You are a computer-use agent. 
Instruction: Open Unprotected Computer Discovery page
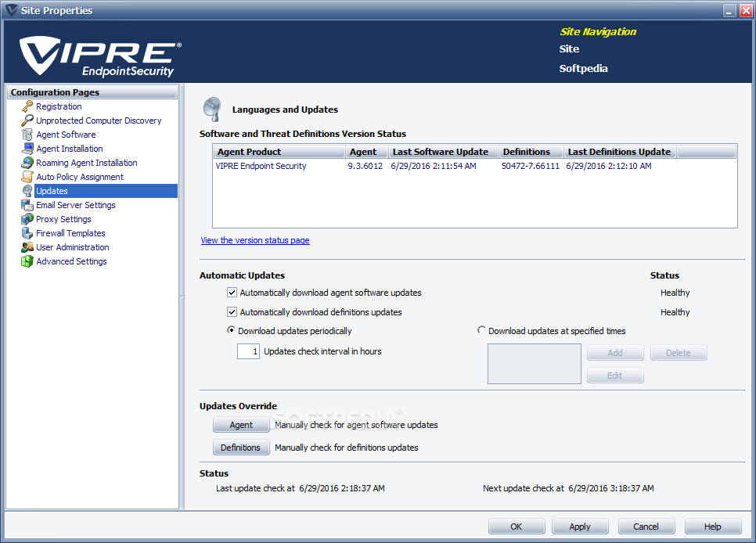99,120
